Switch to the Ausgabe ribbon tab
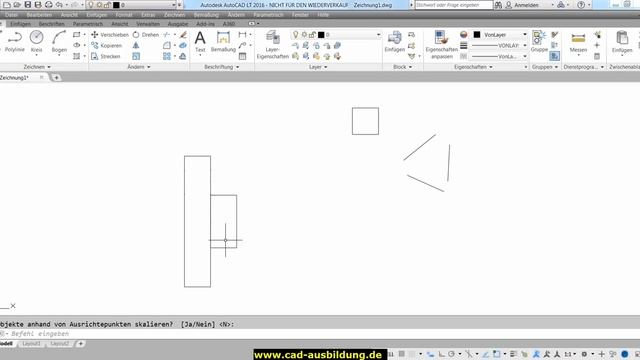 point(178,24)
